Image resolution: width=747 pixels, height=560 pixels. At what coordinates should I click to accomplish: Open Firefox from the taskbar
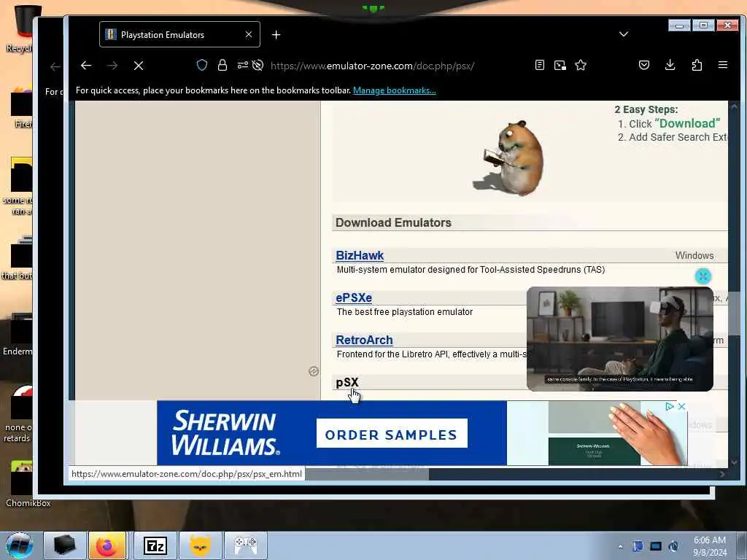(108, 545)
